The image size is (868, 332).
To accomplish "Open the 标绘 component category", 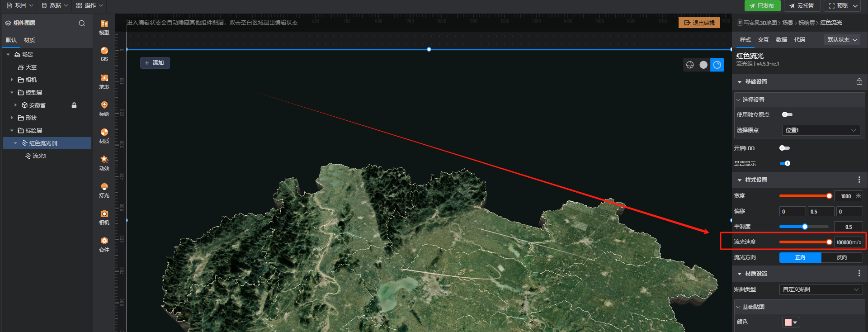I will 104,109.
